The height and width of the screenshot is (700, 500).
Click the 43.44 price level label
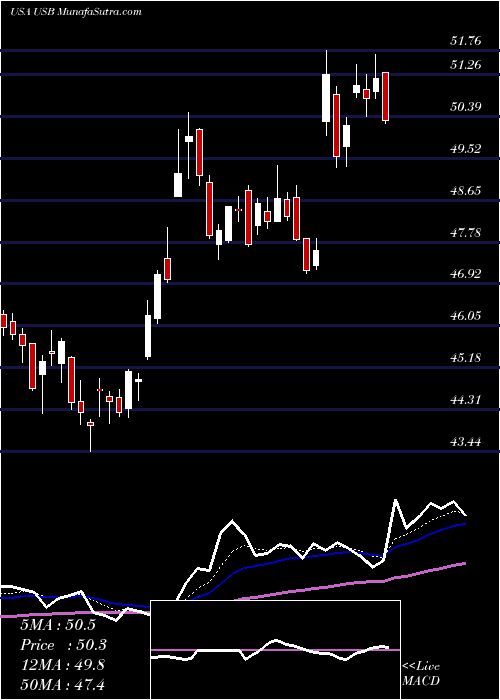click(x=466, y=442)
